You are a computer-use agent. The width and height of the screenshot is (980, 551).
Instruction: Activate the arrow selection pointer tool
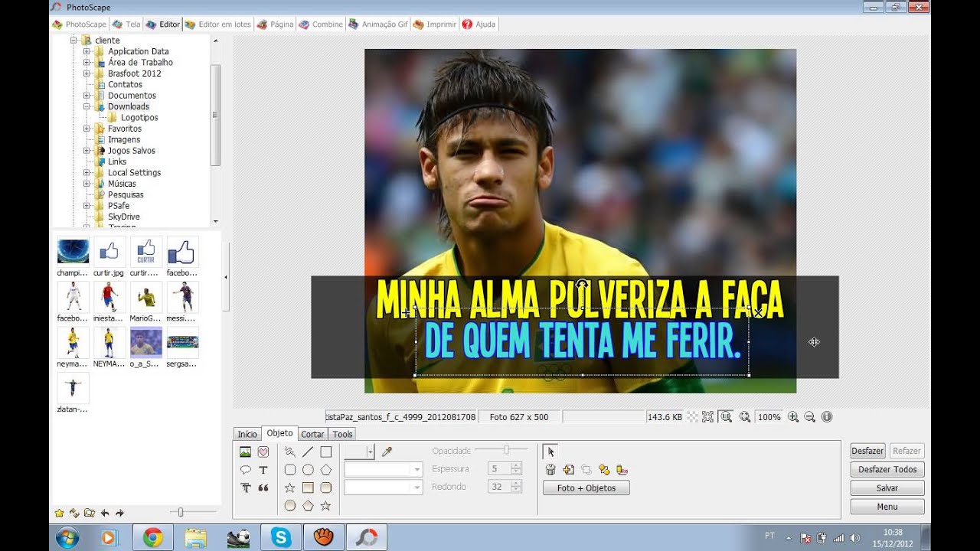[550, 452]
